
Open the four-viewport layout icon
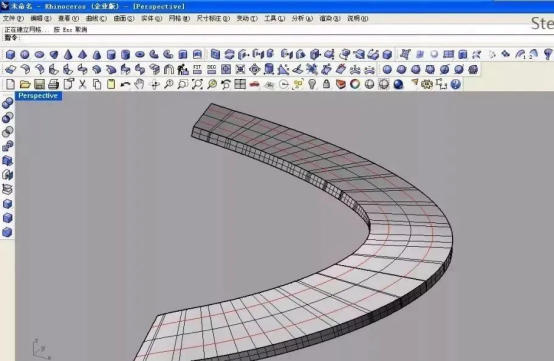tap(240, 84)
